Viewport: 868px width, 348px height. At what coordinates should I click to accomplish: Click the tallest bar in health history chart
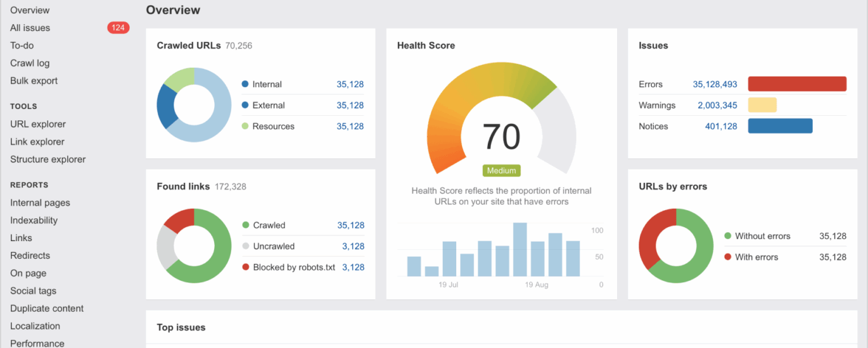click(x=520, y=249)
